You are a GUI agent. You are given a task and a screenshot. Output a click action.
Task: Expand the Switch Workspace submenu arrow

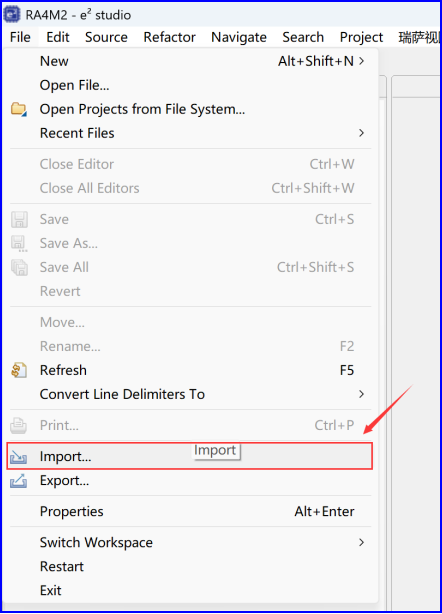[361, 542]
